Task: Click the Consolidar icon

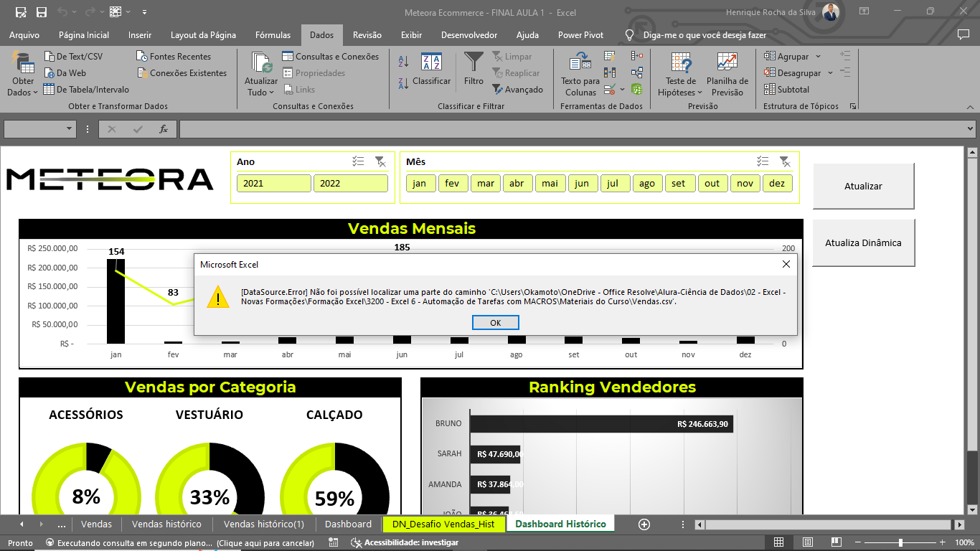Action: (x=637, y=56)
